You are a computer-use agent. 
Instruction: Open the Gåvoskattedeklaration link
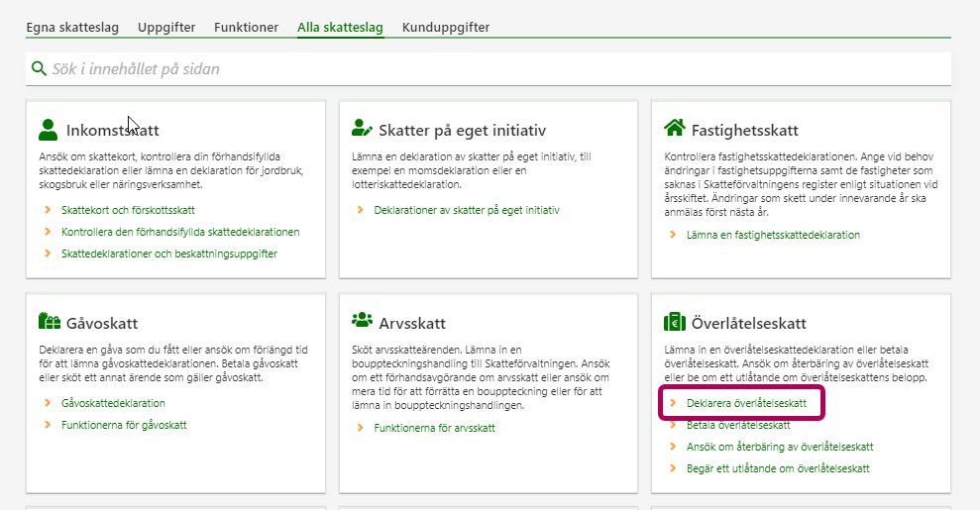(113, 403)
